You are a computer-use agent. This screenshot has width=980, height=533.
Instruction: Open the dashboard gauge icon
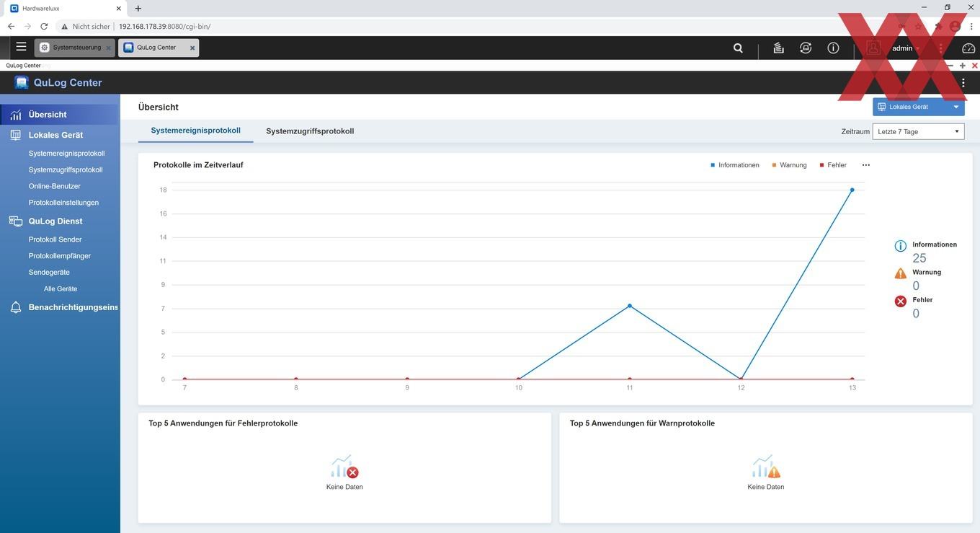968,48
